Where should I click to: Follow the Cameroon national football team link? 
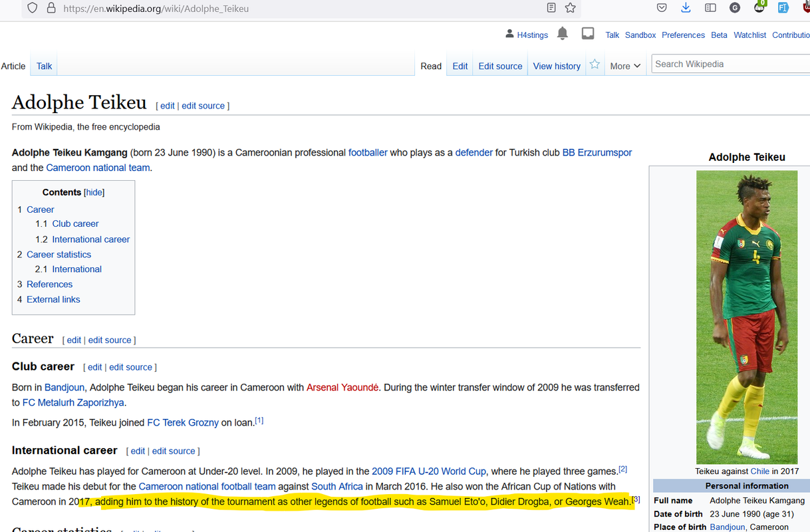click(207, 486)
